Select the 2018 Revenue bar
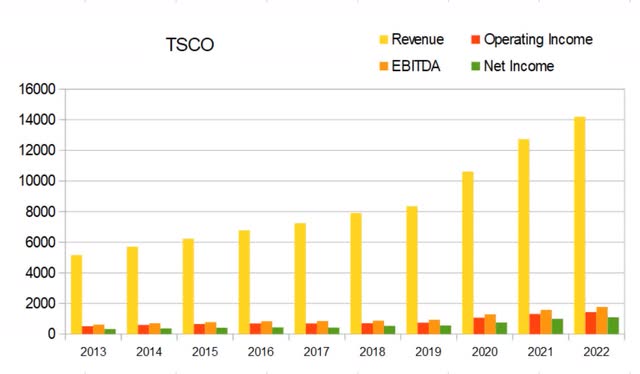The height and width of the screenshot is (374, 640). [x=356, y=274]
